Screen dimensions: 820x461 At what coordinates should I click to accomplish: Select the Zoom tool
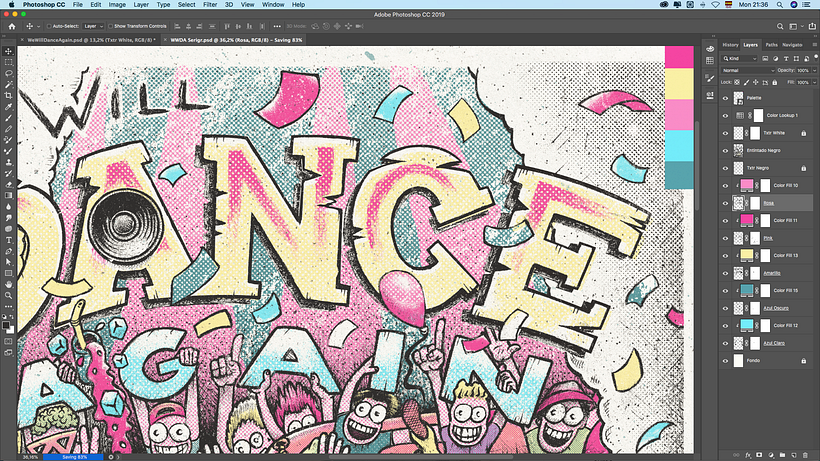coord(9,295)
